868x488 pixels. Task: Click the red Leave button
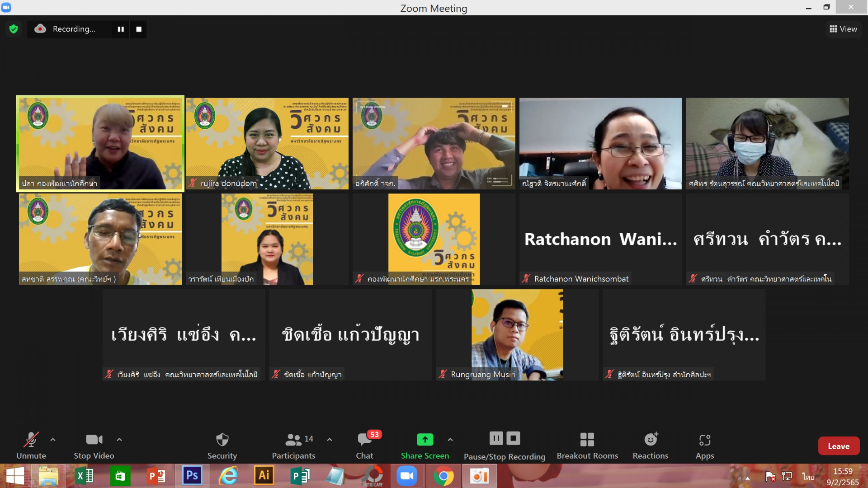[839, 446]
